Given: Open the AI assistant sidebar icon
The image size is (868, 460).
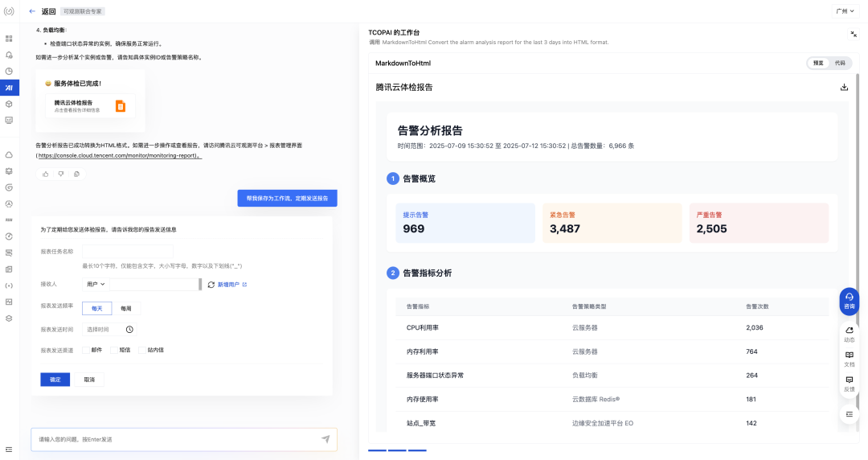Looking at the screenshot, I should [x=9, y=88].
